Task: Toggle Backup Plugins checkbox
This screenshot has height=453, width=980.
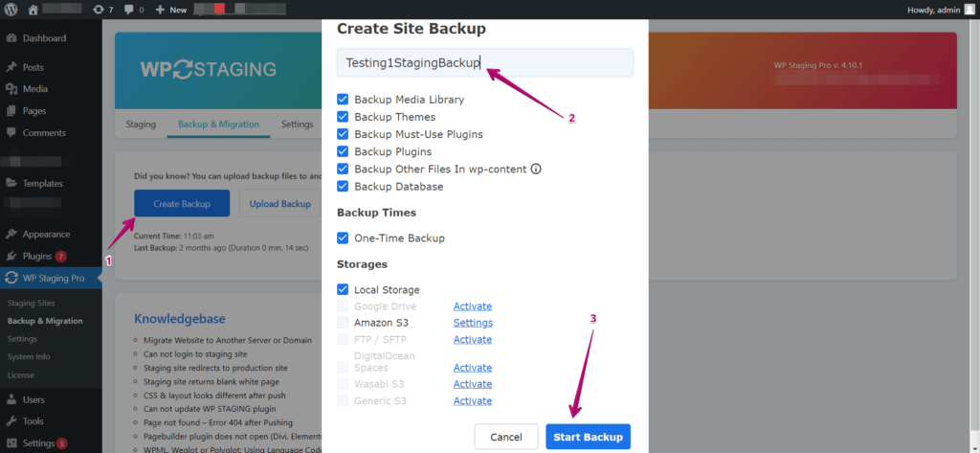Action: [x=343, y=151]
